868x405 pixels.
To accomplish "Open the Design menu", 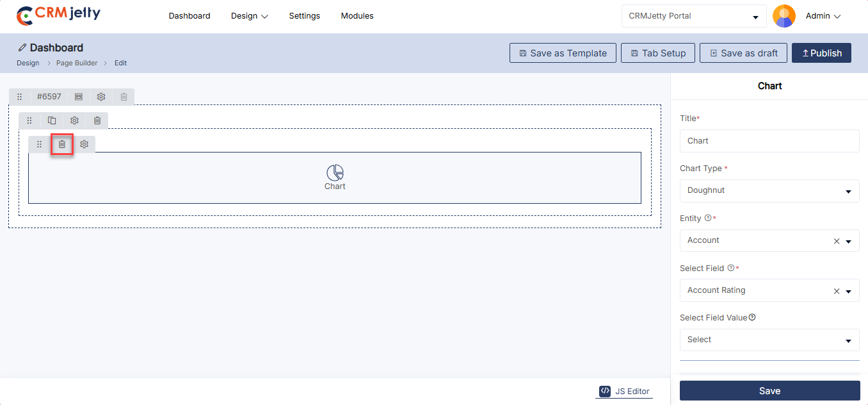I will 249,16.
